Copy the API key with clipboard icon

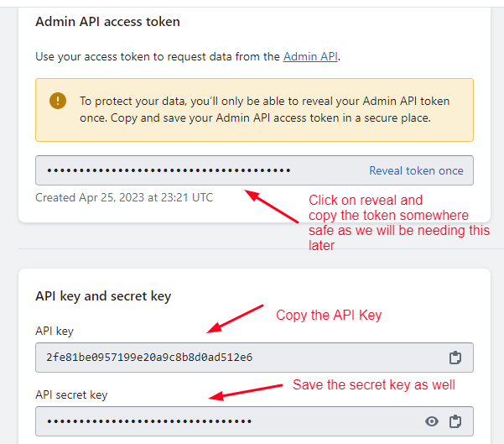pos(455,358)
